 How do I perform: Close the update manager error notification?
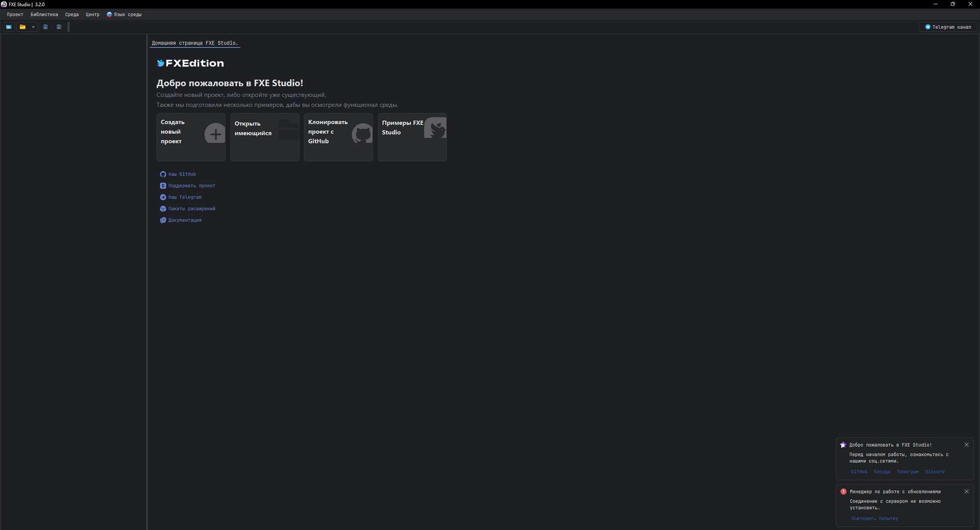pyautogui.click(x=966, y=491)
